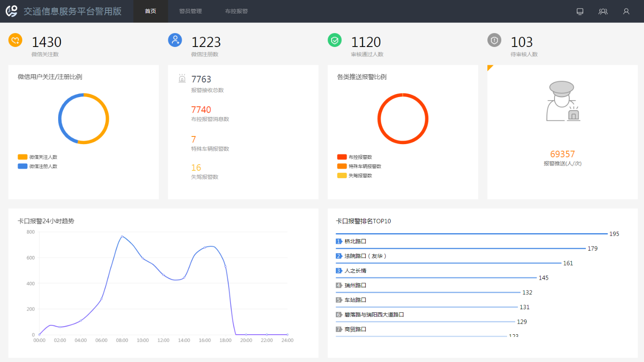Click the orange heart WeChat followers icon
The height and width of the screenshot is (362, 644).
15,40
